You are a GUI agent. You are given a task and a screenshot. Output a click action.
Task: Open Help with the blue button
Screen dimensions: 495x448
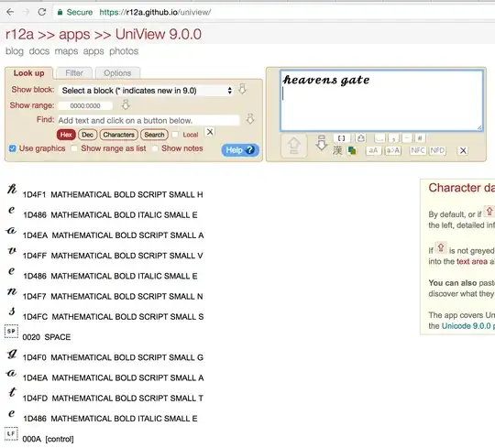[x=240, y=150]
